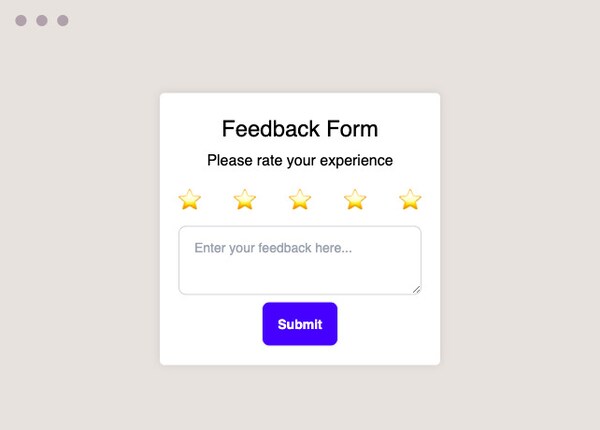600x430 pixels.
Task: Give a five-star rating with last star
Action: click(x=410, y=200)
